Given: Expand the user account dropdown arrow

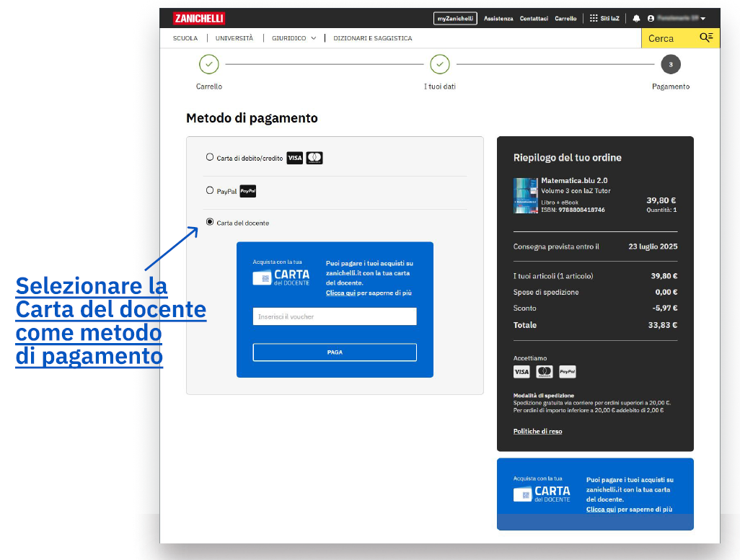Looking at the screenshot, I should [703, 19].
